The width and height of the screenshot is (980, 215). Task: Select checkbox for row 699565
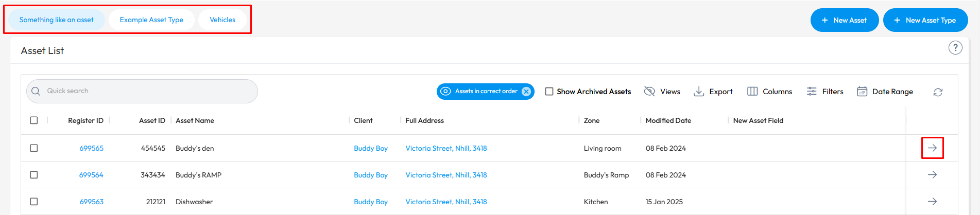coord(34,148)
